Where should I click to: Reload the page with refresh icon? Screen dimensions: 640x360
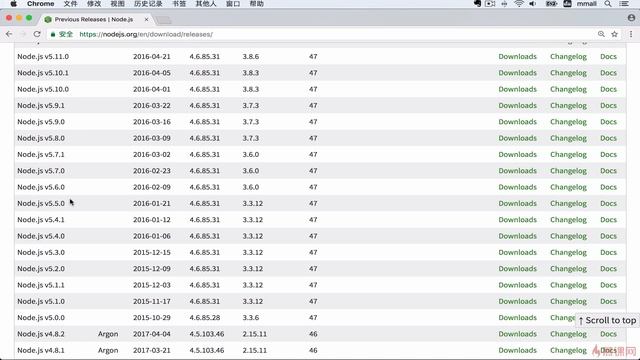[x=37, y=34]
